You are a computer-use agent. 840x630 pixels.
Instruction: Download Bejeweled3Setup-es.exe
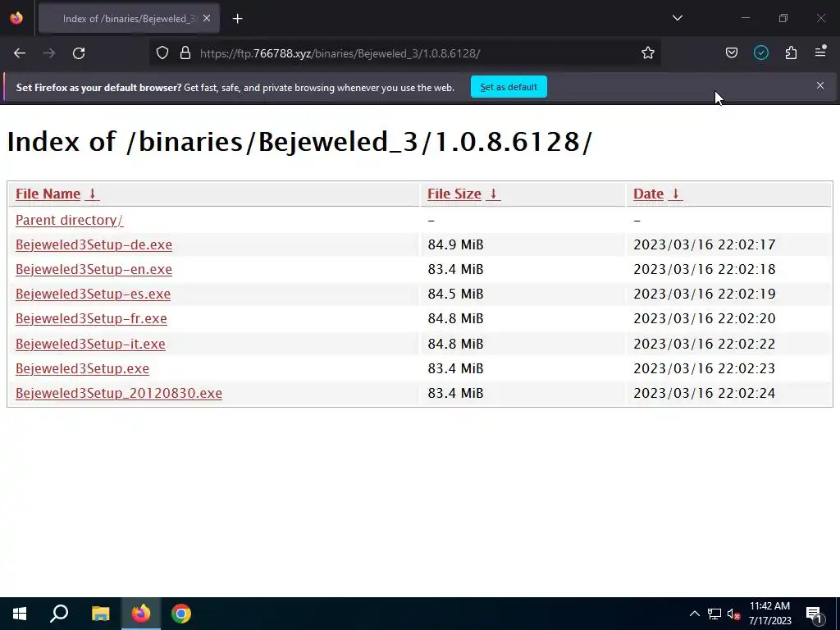click(93, 294)
